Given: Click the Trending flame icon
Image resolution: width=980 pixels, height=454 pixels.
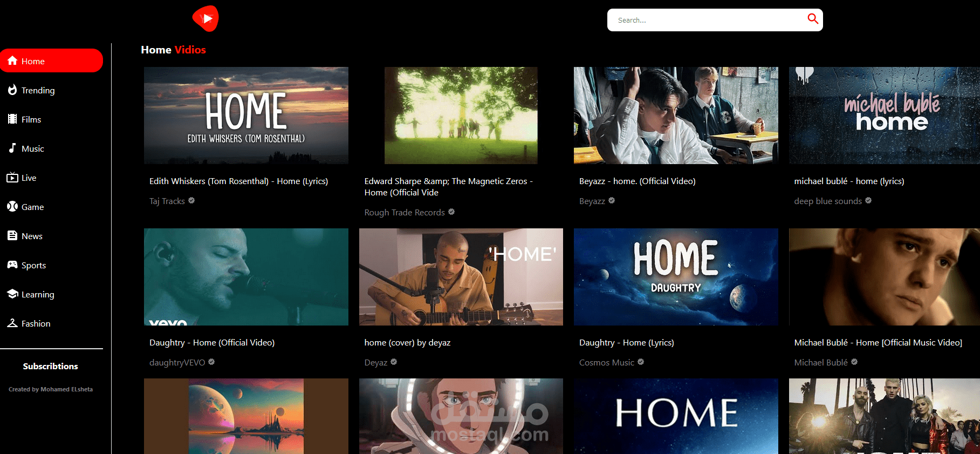Looking at the screenshot, I should point(12,90).
